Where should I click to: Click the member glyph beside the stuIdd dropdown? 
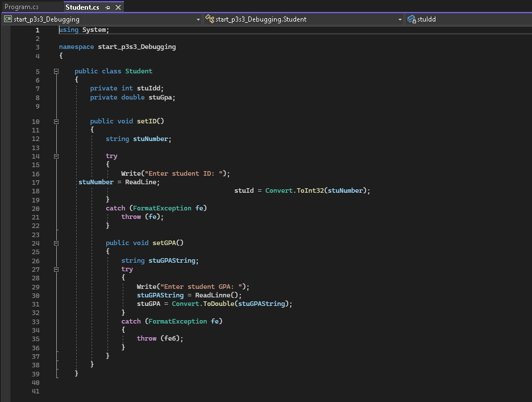click(410, 19)
